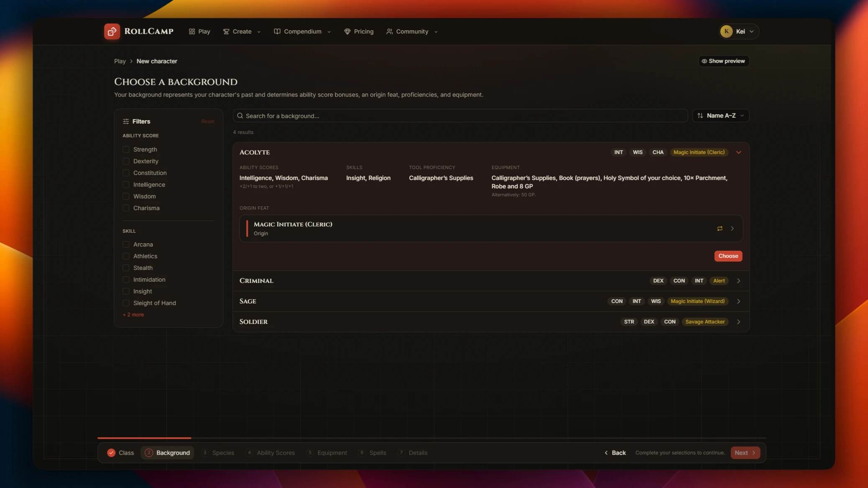Show + 2 more skills
This screenshot has height=488, width=868.
coord(133,315)
